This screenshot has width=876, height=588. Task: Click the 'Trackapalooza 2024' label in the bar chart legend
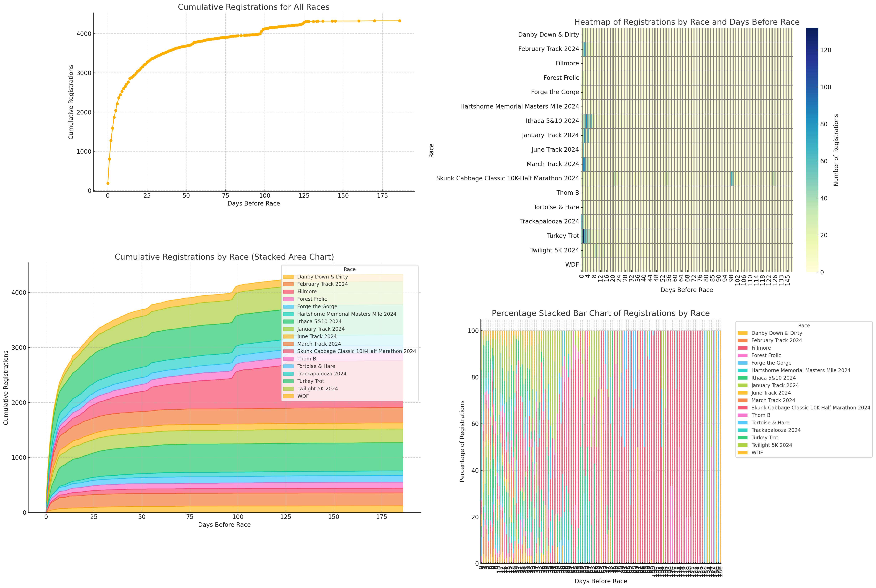pyautogui.click(x=775, y=430)
